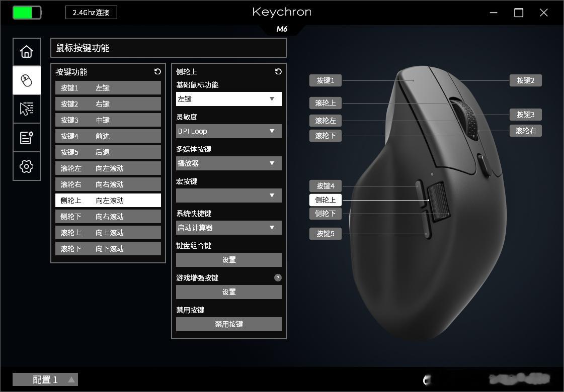Open the 灵敏度 DPI Loop dropdown
Image resolution: width=564 pixels, height=392 pixels.
pyautogui.click(x=229, y=131)
